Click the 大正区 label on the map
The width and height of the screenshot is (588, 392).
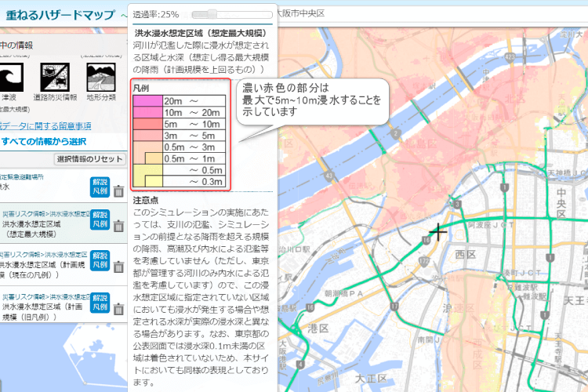(371, 378)
